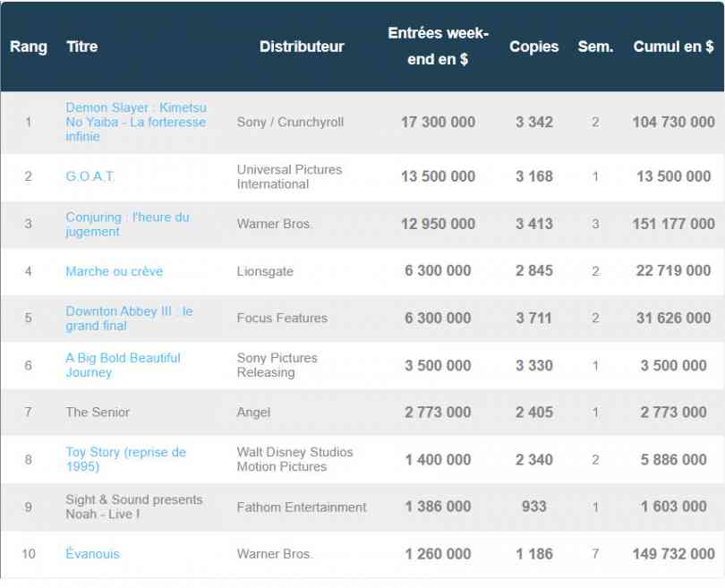Select Walt Disney Studios Motion Pictures cell
The width and height of the screenshot is (725, 588).
click(x=295, y=459)
